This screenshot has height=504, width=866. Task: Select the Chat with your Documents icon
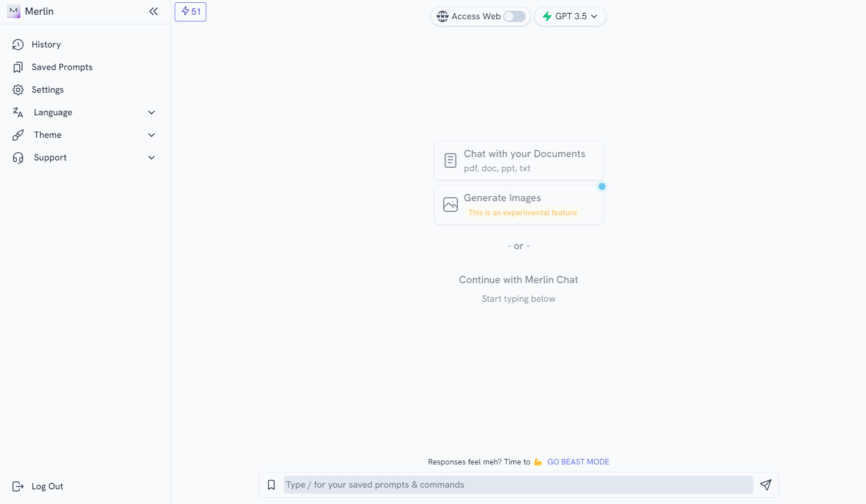pyautogui.click(x=450, y=160)
